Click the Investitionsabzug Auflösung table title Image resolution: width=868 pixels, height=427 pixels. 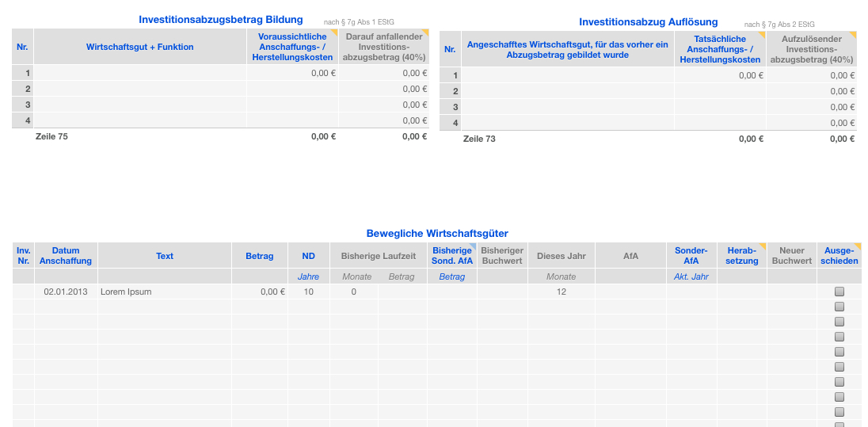(649, 22)
